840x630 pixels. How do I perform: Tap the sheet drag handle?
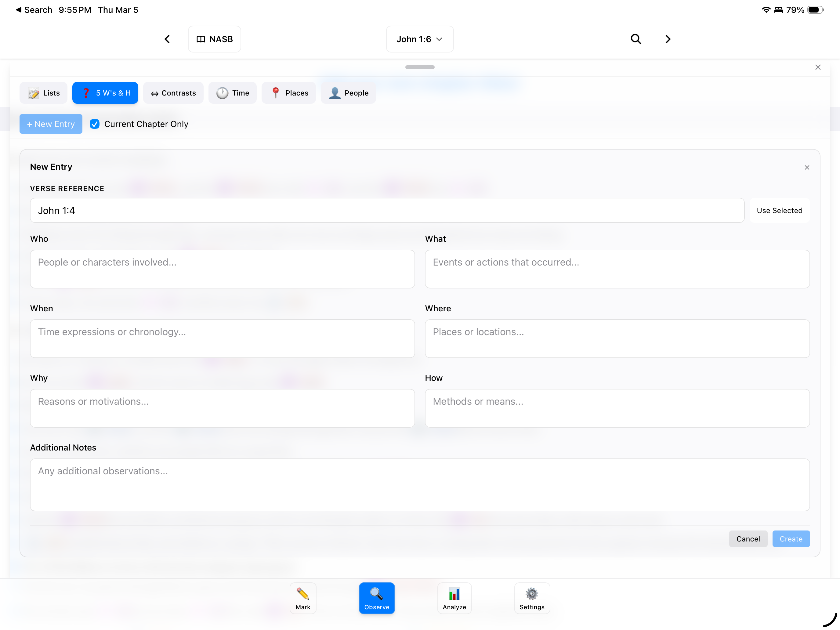point(420,67)
